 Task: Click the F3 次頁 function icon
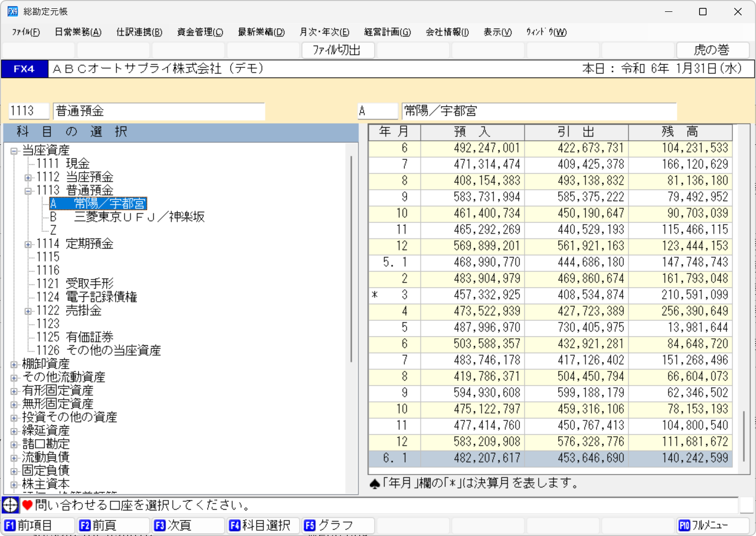(188, 525)
